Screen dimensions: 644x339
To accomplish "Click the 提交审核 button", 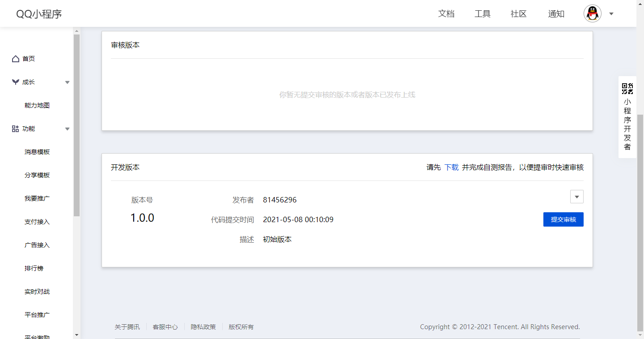I will coord(563,219).
